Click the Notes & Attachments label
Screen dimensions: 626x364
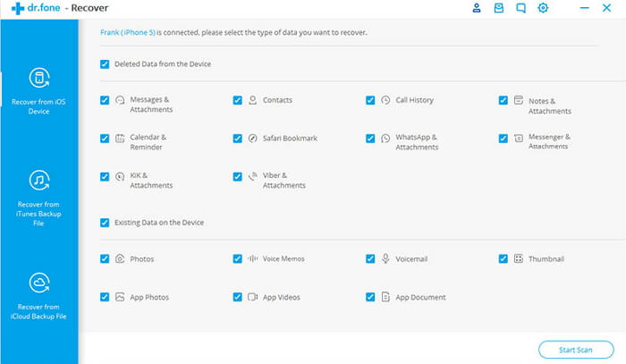[x=550, y=106]
